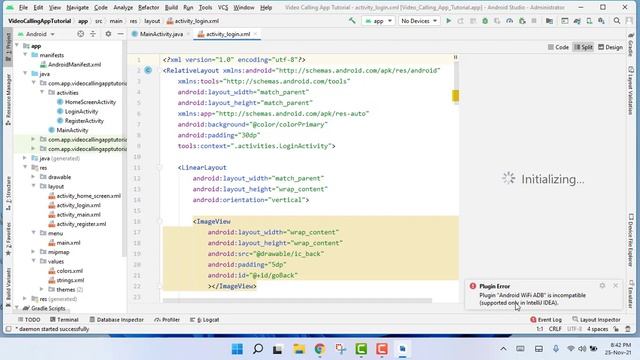Open colors.xml in project tree
The image size is (640, 360).
[69, 271]
